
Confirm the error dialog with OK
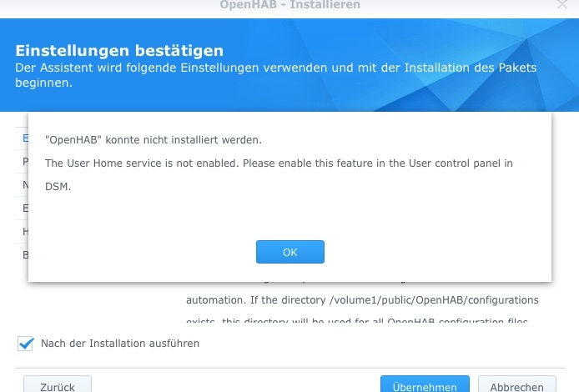(289, 252)
